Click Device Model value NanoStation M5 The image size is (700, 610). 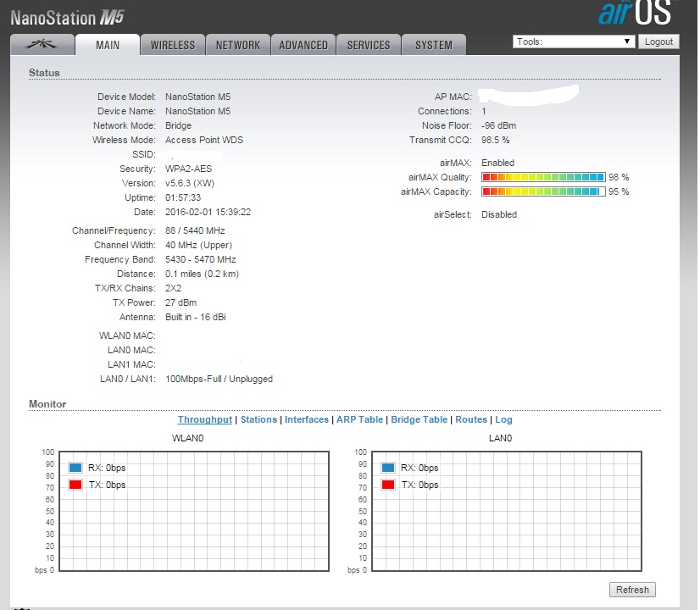(197, 97)
